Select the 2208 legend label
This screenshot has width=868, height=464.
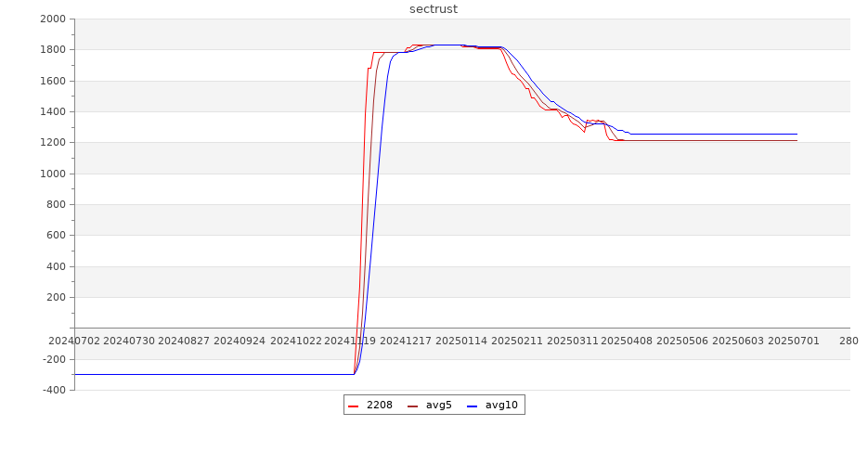[x=379, y=406]
